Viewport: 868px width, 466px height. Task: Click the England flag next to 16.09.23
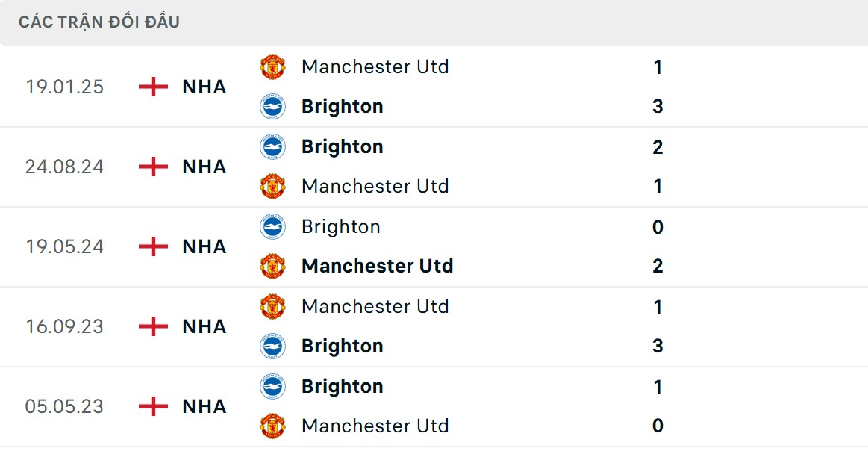153,326
